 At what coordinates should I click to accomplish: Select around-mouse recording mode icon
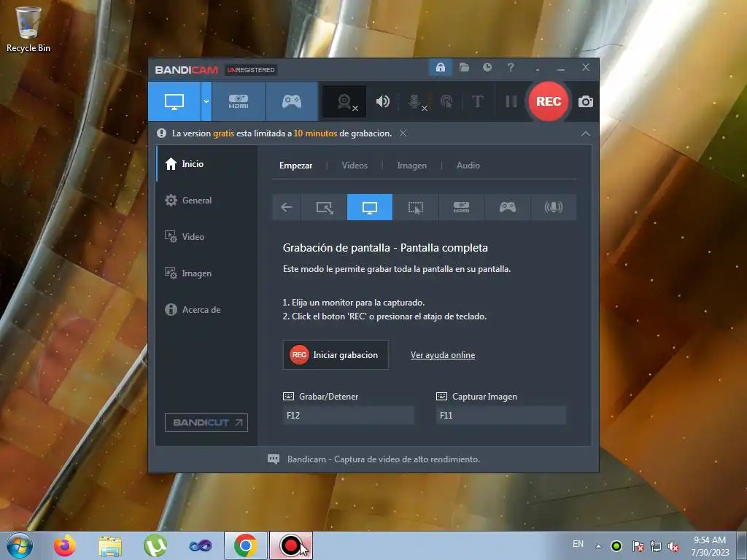coord(415,207)
